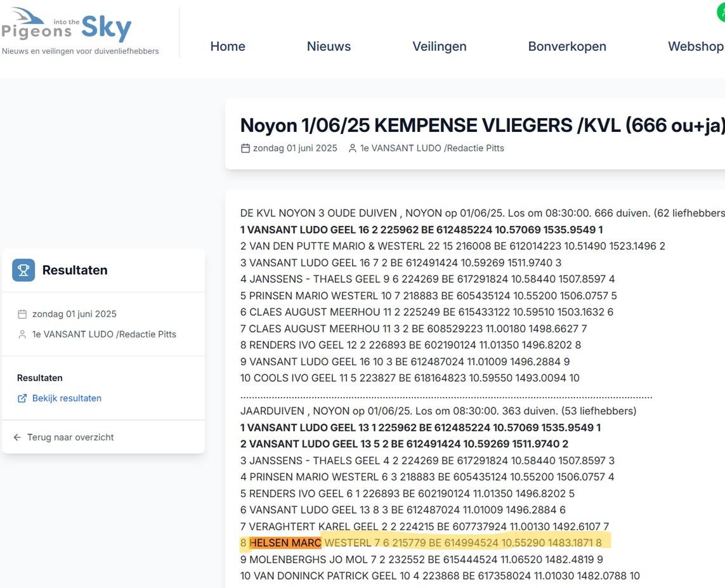Open the Veilingen page

[x=440, y=44]
